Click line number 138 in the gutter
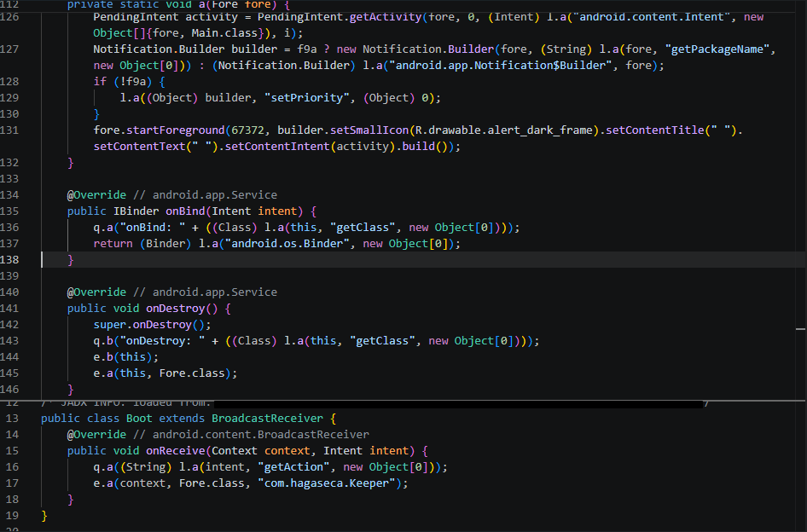This screenshot has width=807, height=532. tap(9, 260)
